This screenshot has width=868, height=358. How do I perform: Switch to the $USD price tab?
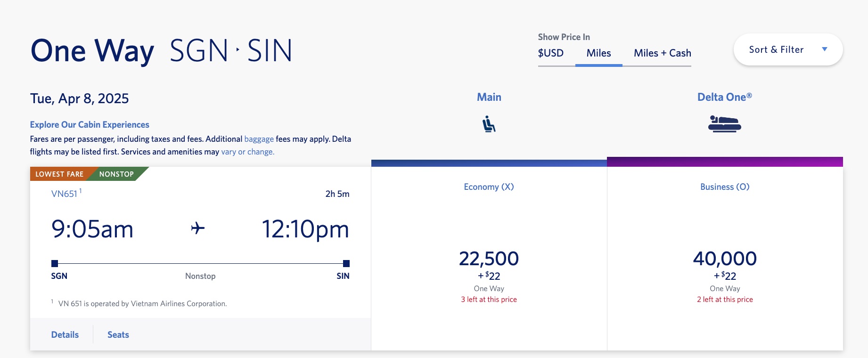tap(549, 53)
